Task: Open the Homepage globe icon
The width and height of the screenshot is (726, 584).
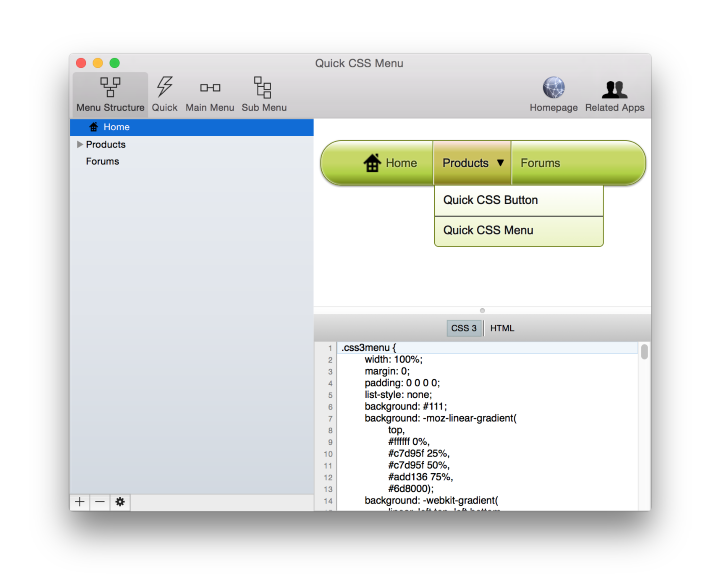Action: [x=553, y=89]
